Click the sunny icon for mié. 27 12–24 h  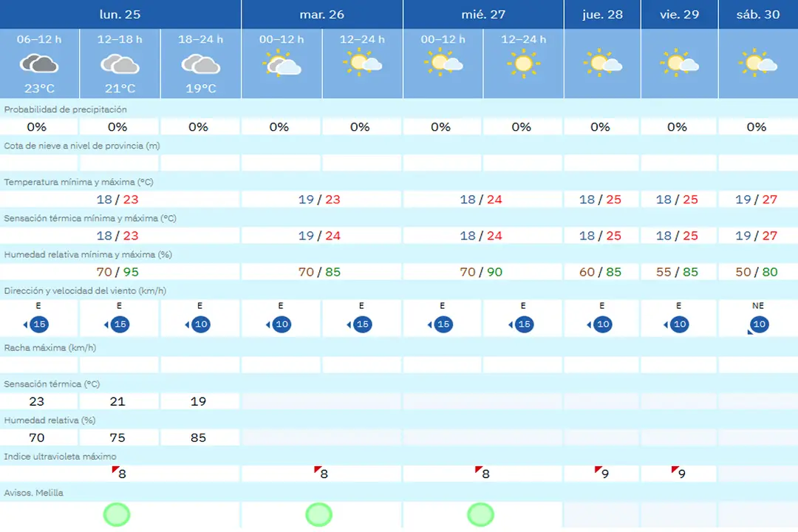(x=523, y=63)
